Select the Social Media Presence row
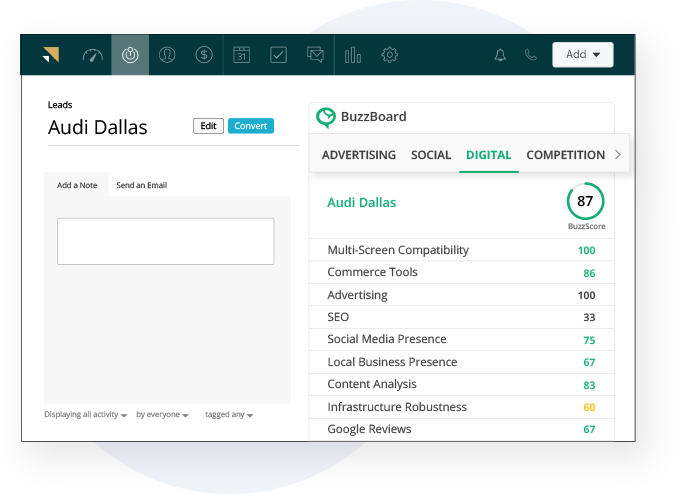 tap(461, 340)
